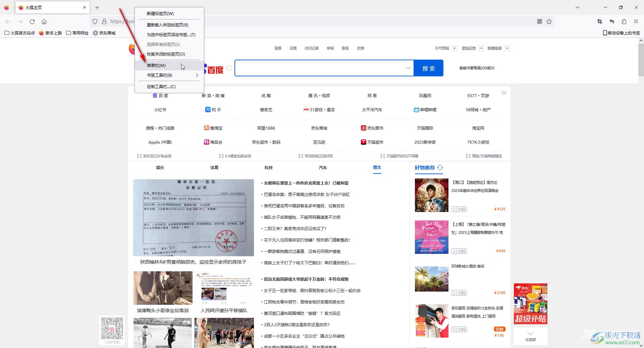The width and height of the screenshot is (644, 348).
Task: Open the tracking protection shield icon
Action: (95, 21)
